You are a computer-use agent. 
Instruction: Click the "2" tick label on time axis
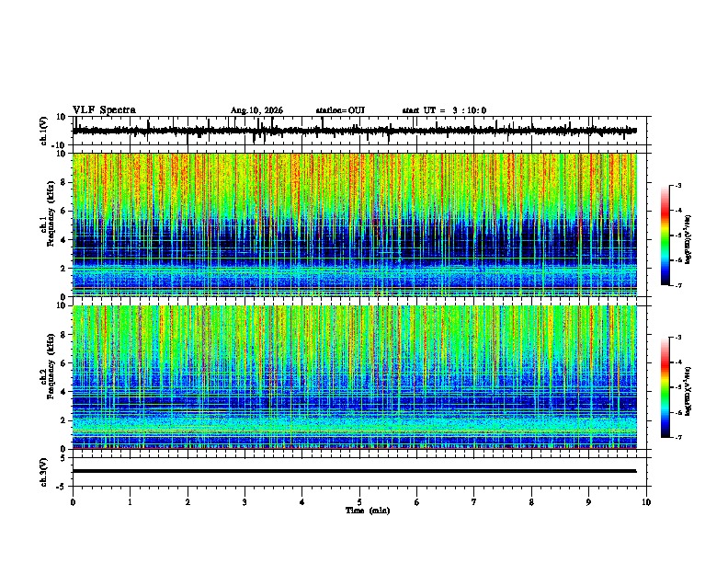pos(188,502)
